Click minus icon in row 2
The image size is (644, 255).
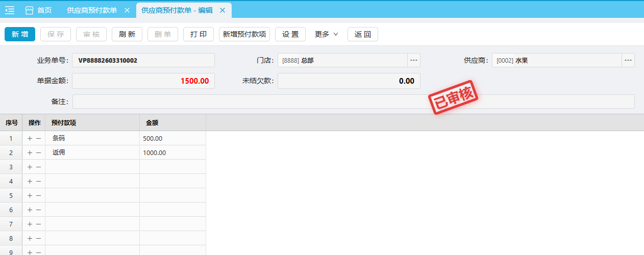(38, 152)
